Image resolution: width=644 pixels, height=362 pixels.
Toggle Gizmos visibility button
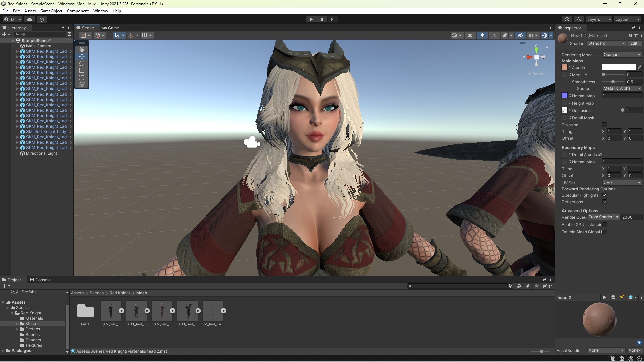[545, 35]
